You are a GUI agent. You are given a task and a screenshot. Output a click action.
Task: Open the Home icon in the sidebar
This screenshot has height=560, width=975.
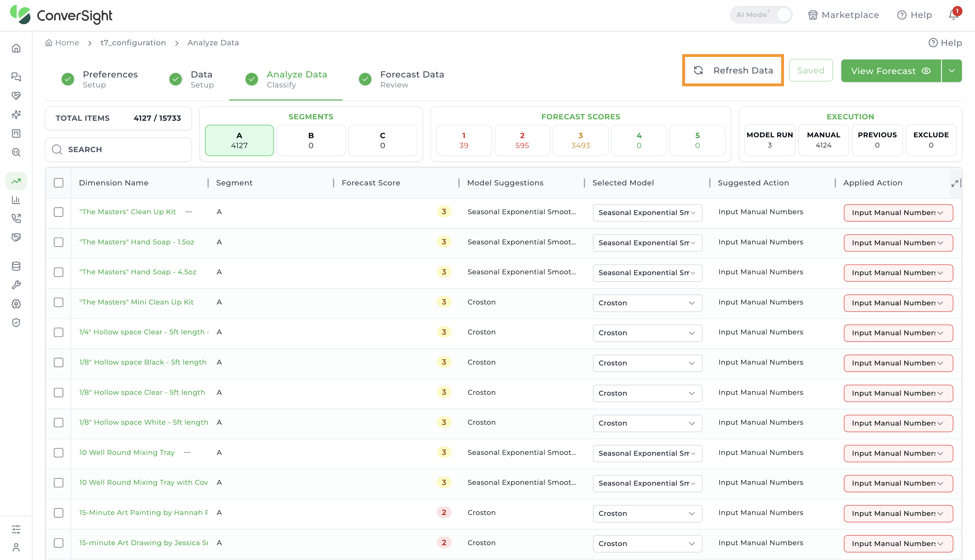click(x=16, y=48)
